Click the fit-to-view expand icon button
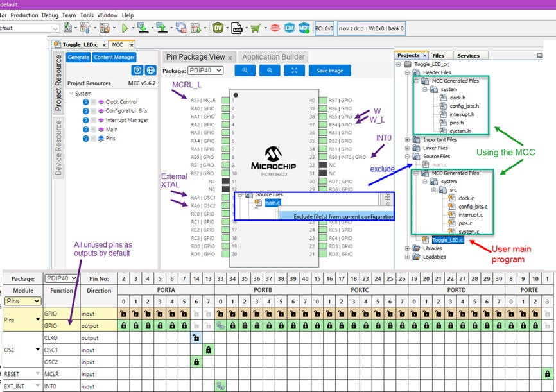The width and height of the screenshot is (556, 392). tap(294, 71)
